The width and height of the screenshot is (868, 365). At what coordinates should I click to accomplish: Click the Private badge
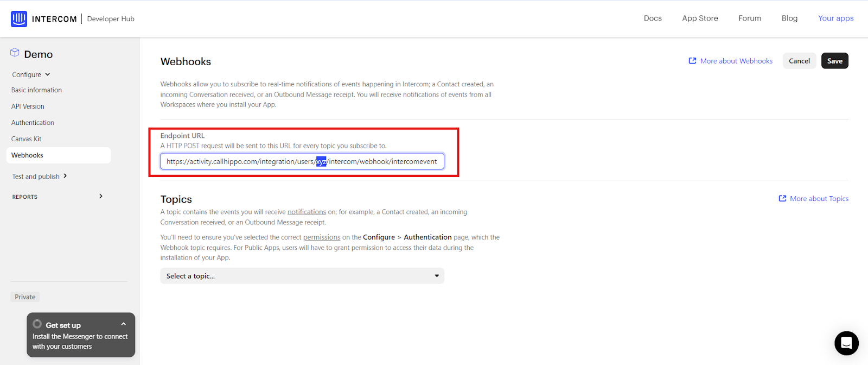click(x=25, y=297)
